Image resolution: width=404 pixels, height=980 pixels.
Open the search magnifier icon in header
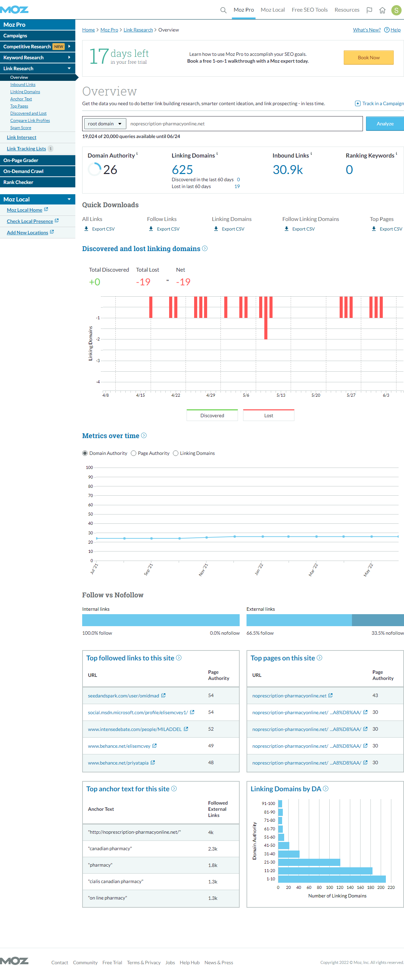coord(223,10)
